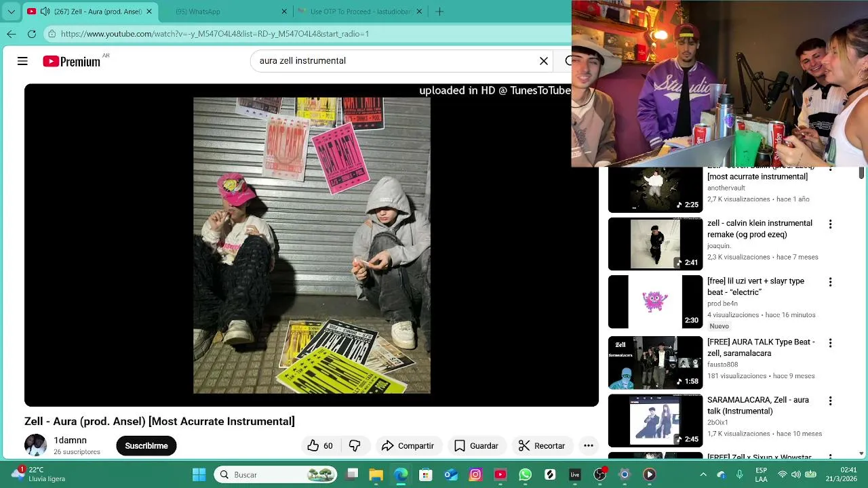
Task: Open '[FREE] AURA TALK Type Beat' title
Action: 761,348
